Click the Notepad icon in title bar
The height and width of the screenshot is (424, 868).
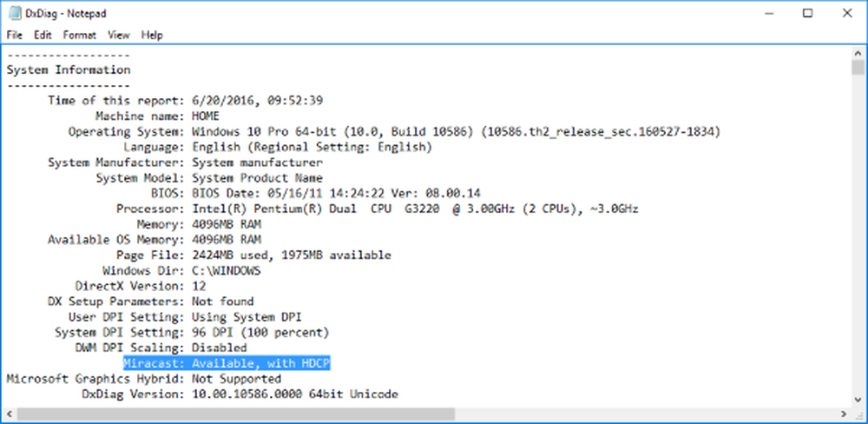click(15, 13)
